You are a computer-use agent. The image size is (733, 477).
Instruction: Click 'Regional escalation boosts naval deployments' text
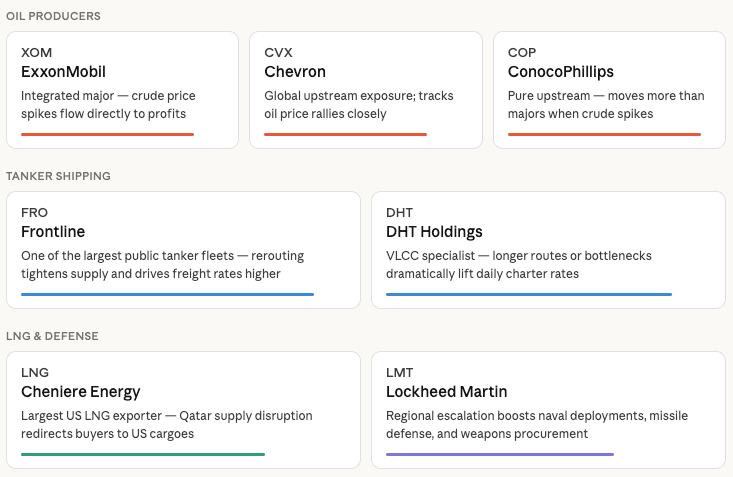516,415
